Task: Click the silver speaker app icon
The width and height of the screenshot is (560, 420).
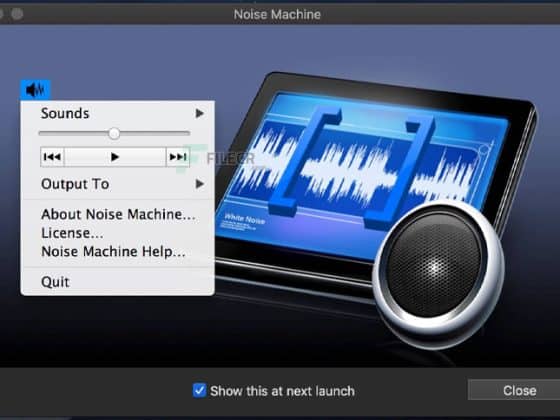Action: pos(439,274)
